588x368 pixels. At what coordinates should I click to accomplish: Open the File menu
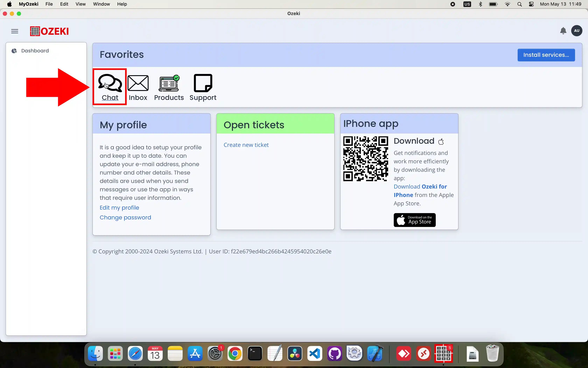pyautogui.click(x=49, y=4)
